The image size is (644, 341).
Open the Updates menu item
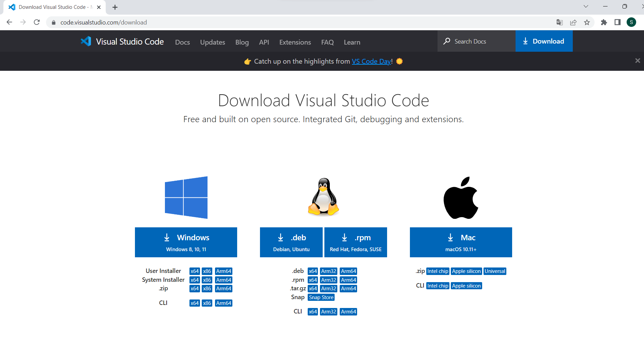click(213, 42)
